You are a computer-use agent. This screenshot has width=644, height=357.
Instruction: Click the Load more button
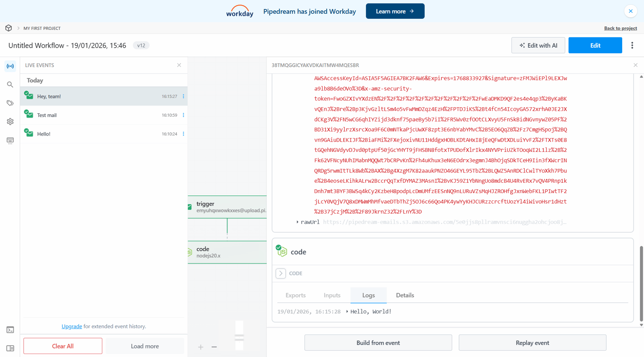tap(145, 346)
